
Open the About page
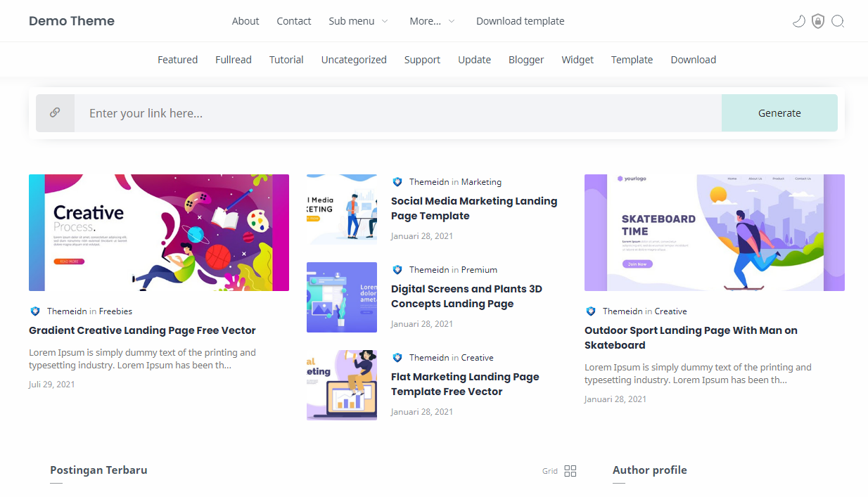click(x=245, y=21)
